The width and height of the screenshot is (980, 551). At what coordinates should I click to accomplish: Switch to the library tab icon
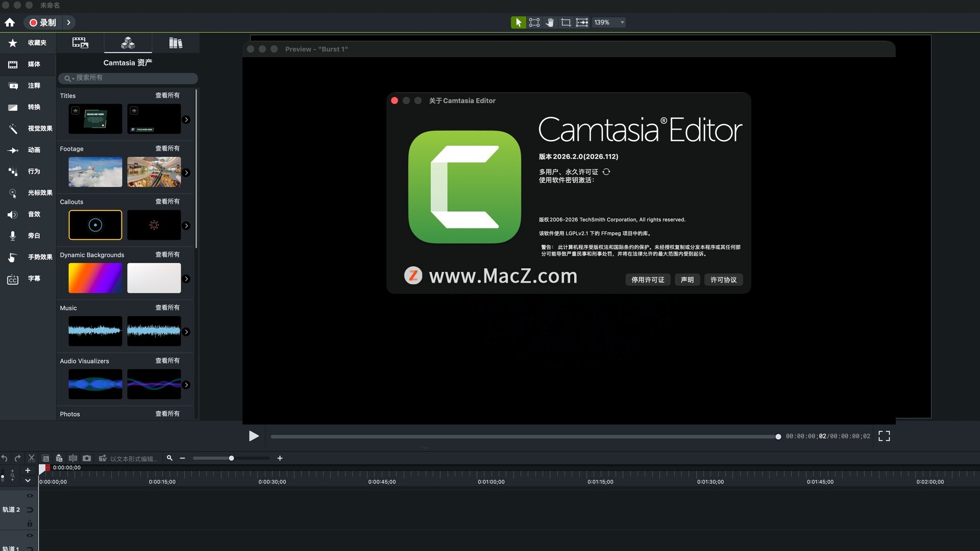tap(176, 43)
